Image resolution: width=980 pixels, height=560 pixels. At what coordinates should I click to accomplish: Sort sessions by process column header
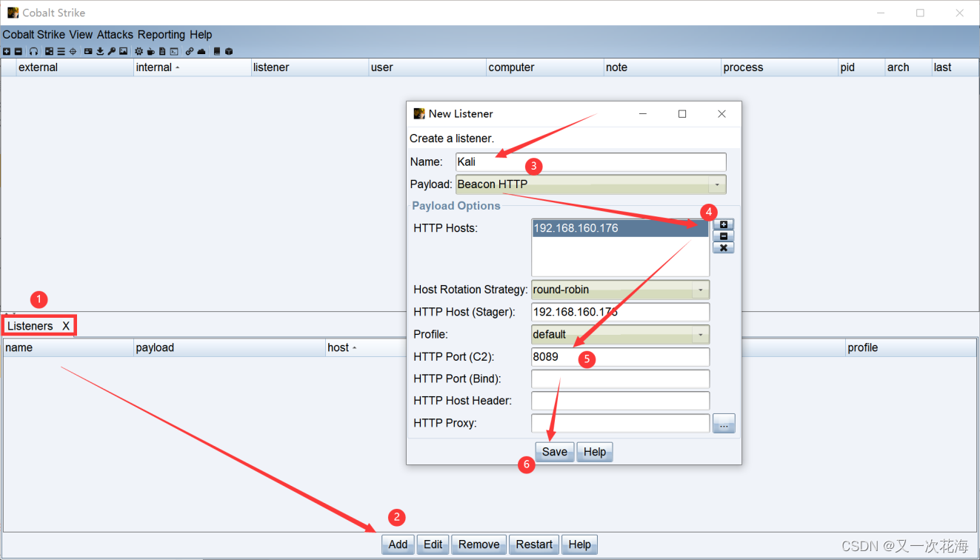point(779,67)
